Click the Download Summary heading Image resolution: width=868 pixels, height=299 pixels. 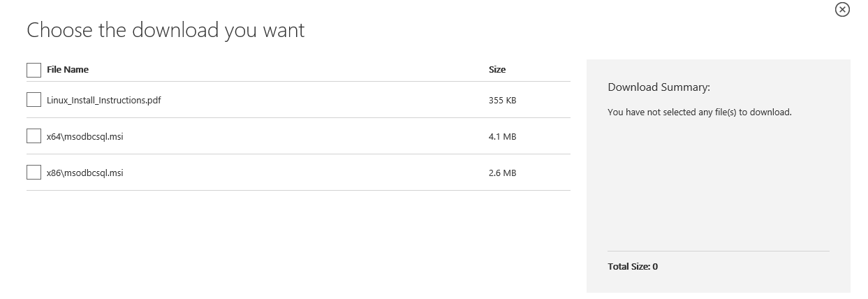tap(659, 87)
